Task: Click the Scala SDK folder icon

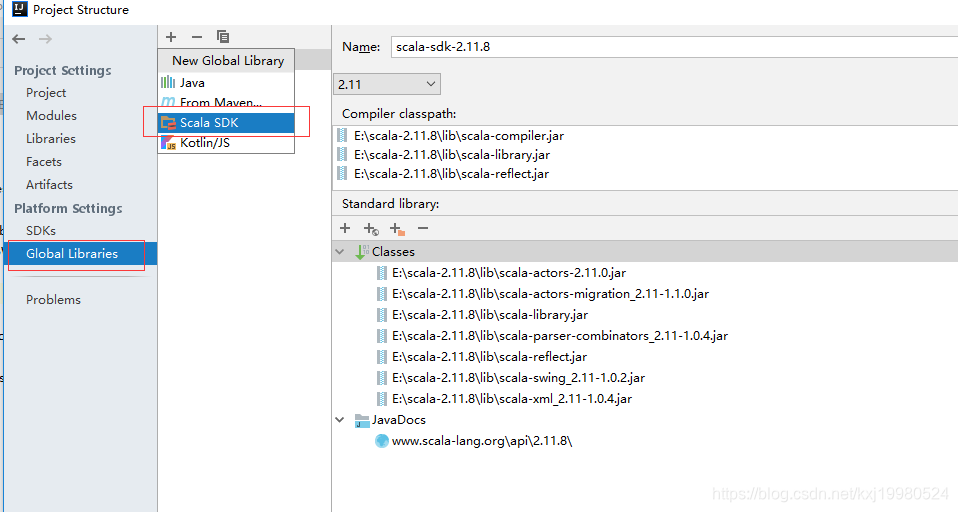Action: click(x=169, y=123)
